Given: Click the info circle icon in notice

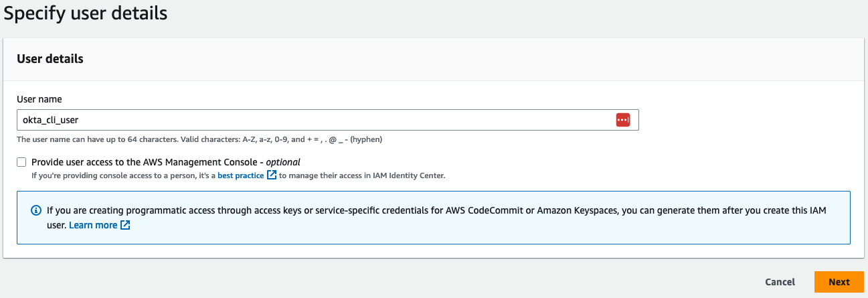Looking at the screenshot, I should [36, 210].
